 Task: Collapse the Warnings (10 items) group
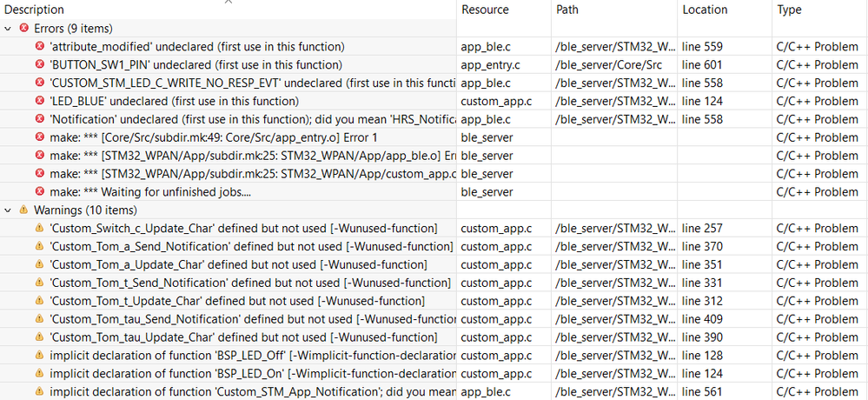[8, 210]
